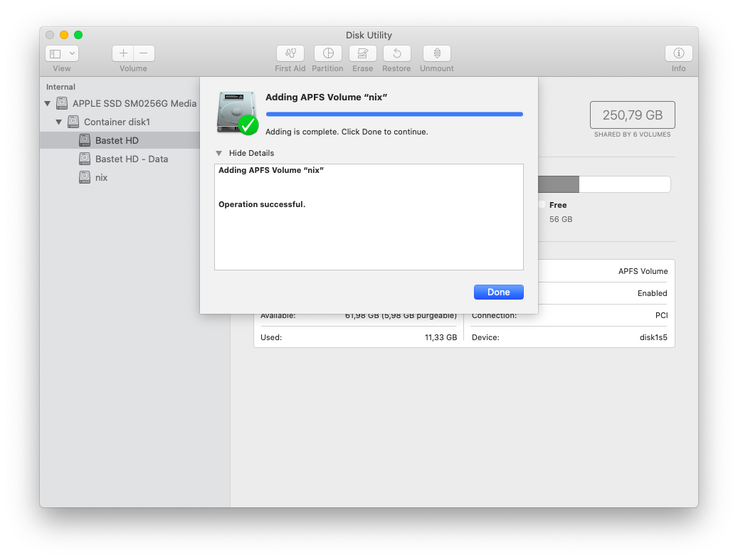Click the disk usage bar
This screenshot has height=560, width=738.
click(x=604, y=184)
